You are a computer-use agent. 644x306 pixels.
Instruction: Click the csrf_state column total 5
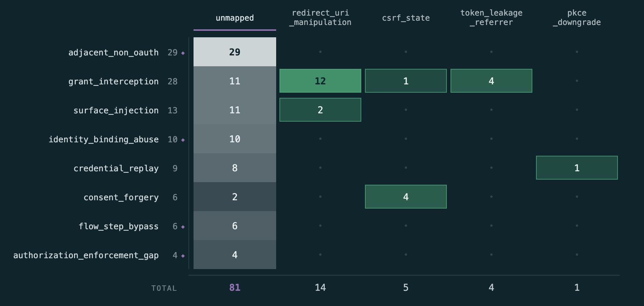(x=406, y=288)
